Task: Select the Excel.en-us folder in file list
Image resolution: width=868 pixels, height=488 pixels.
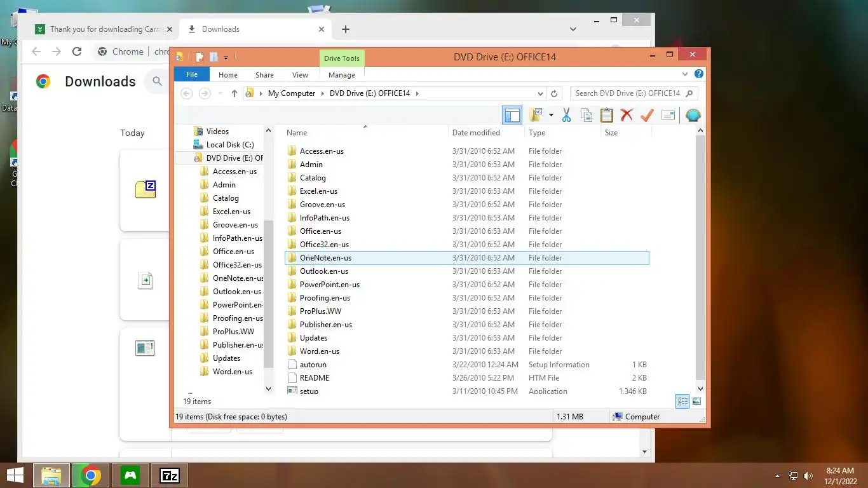Action: (x=318, y=191)
